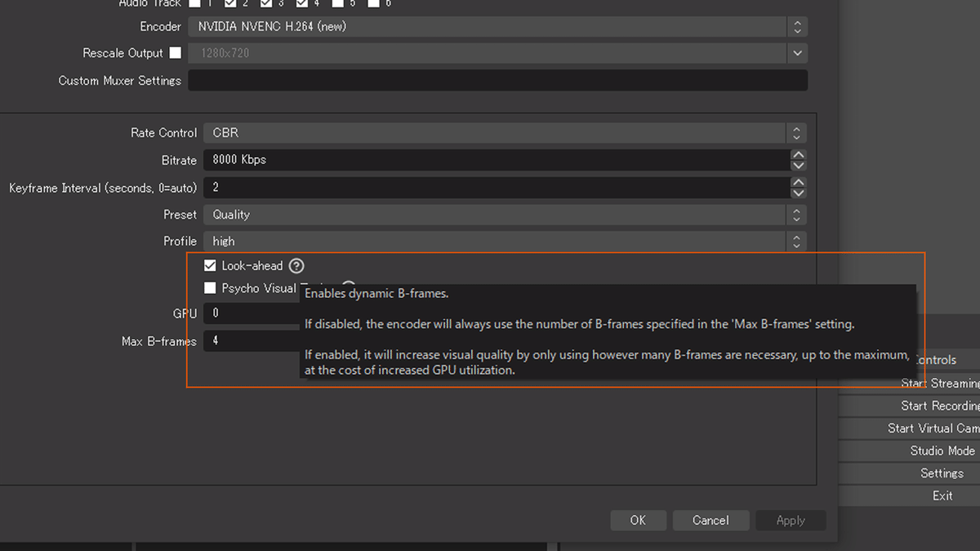Click the Apply button
The height and width of the screenshot is (551, 980).
791,520
